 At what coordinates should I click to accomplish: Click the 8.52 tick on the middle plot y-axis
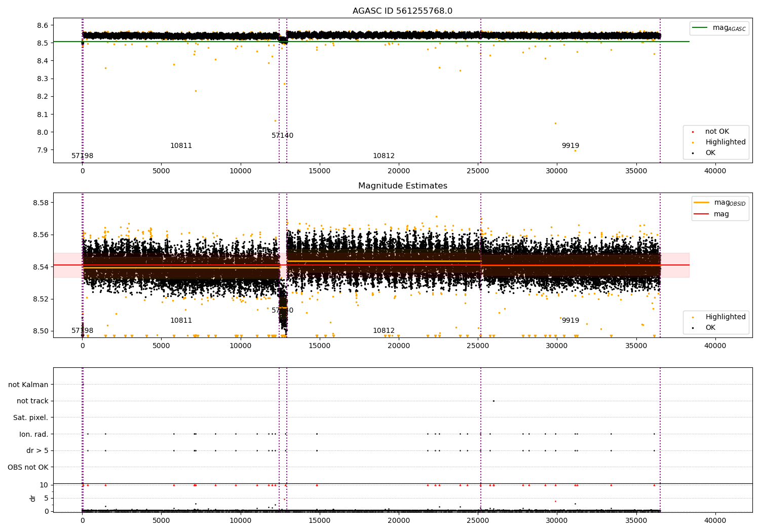click(41, 299)
